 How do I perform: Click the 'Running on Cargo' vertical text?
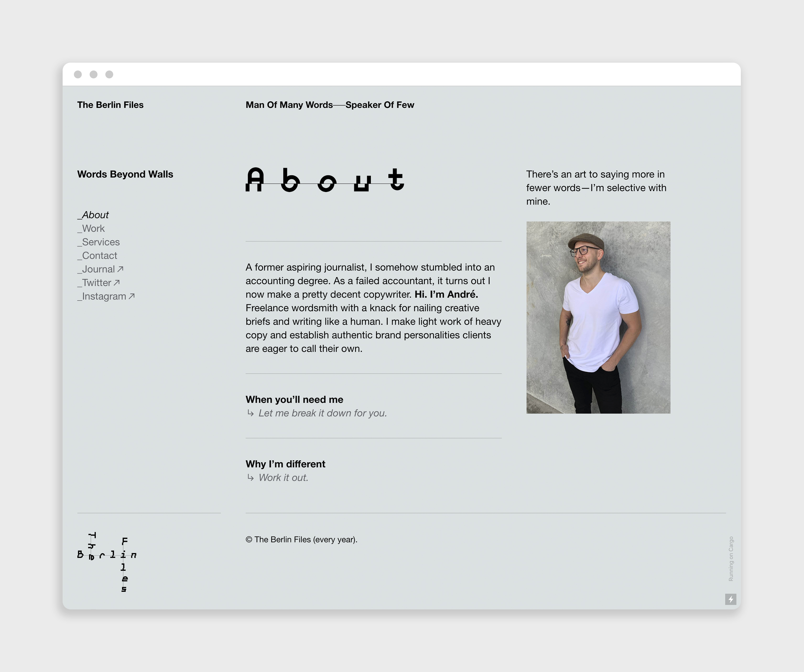click(x=730, y=559)
